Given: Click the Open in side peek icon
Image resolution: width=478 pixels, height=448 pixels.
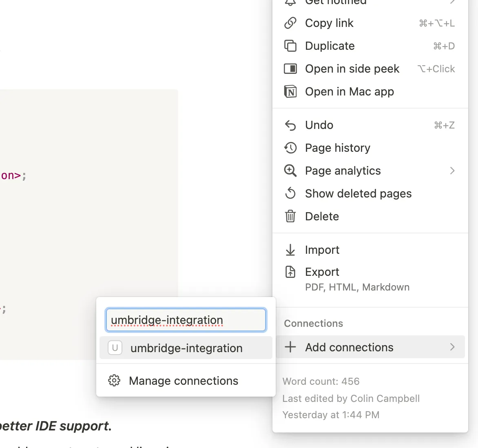Looking at the screenshot, I should coord(290,69).
